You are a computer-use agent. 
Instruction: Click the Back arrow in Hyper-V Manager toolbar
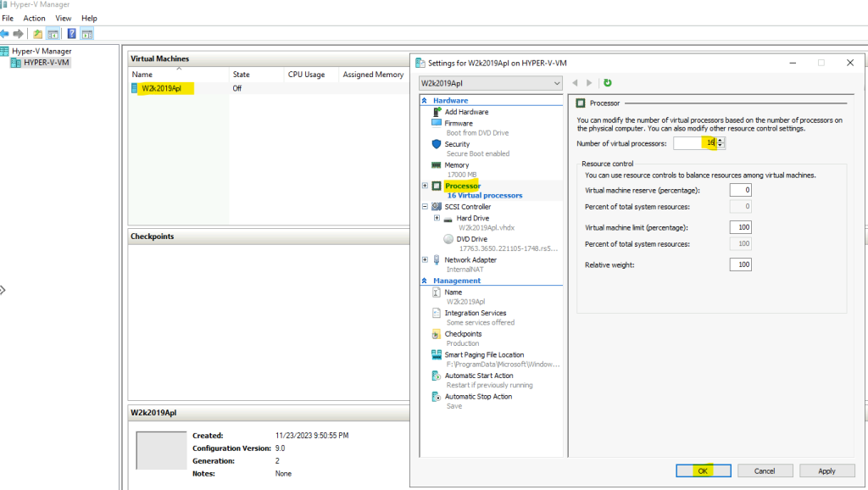(4, 34)
